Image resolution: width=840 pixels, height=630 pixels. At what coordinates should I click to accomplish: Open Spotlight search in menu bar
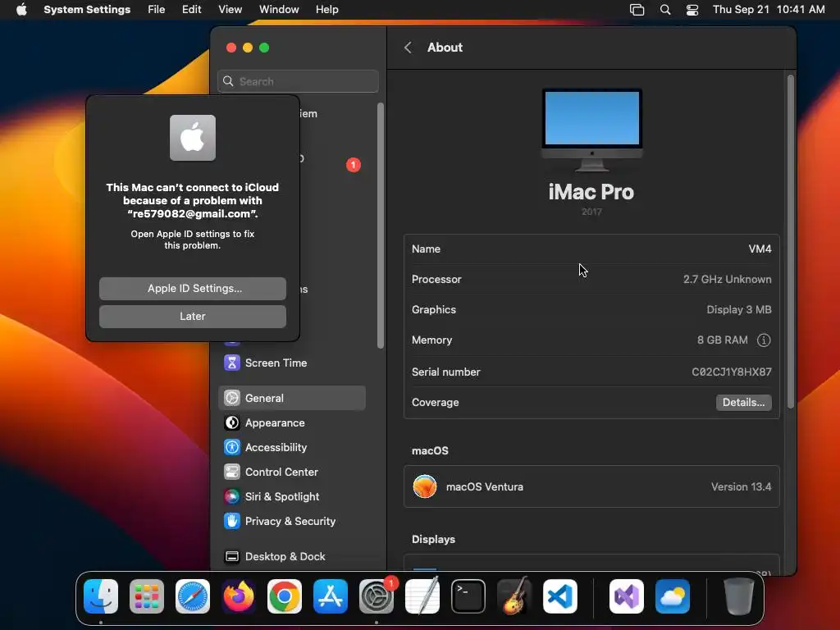tap(664, 10)
